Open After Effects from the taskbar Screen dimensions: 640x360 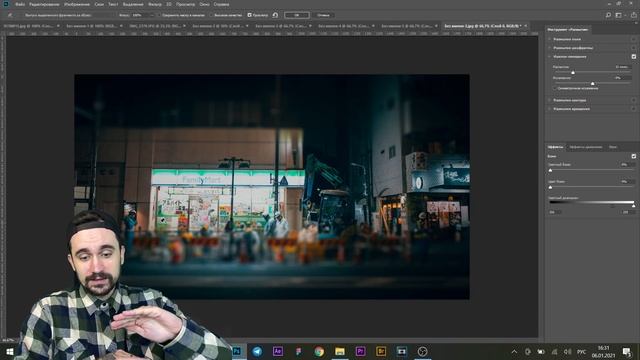278,351
